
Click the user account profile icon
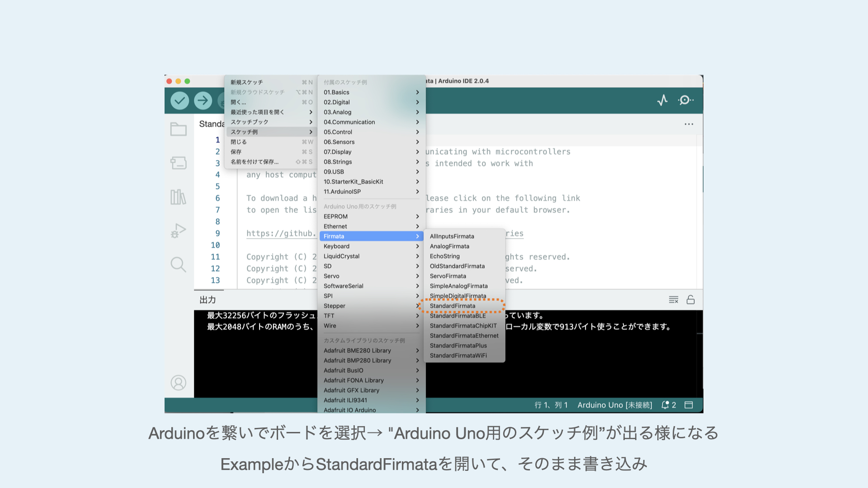[178, 383]
